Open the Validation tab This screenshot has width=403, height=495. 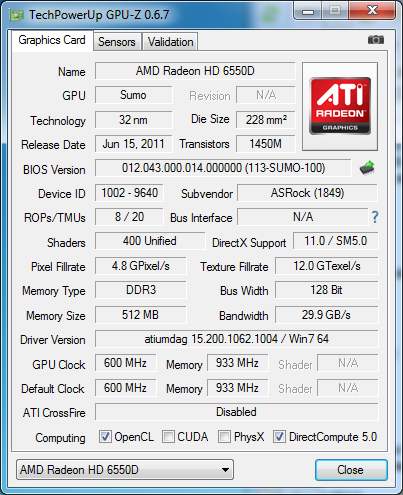pyautogui.click(x=170, y=42)
